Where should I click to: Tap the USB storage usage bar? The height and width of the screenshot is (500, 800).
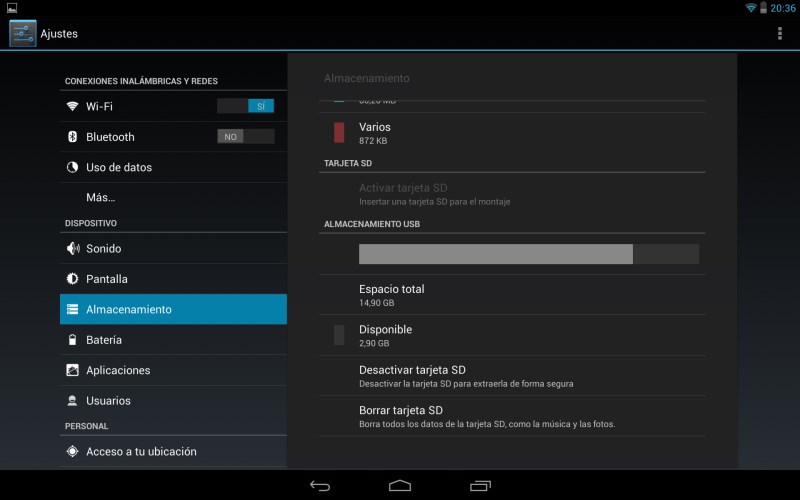pyautogui.click(x=528, y=254)
